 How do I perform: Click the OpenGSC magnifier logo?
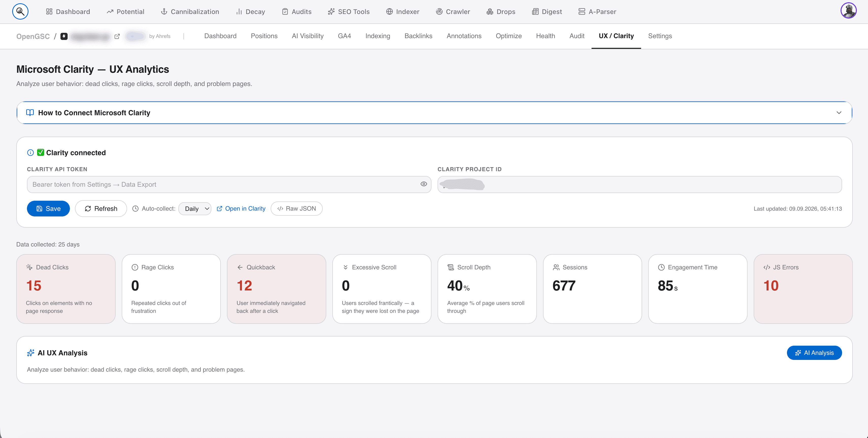[x=20, y=11]
